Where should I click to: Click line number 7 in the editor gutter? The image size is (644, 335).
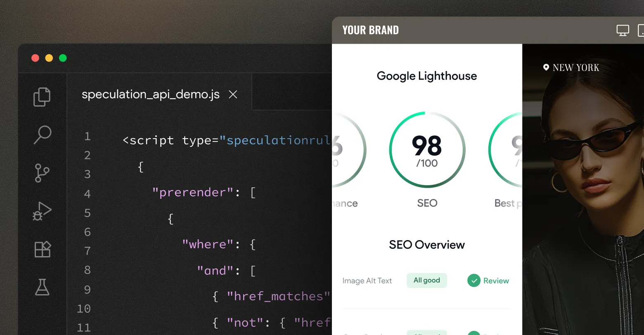point(87,251)
